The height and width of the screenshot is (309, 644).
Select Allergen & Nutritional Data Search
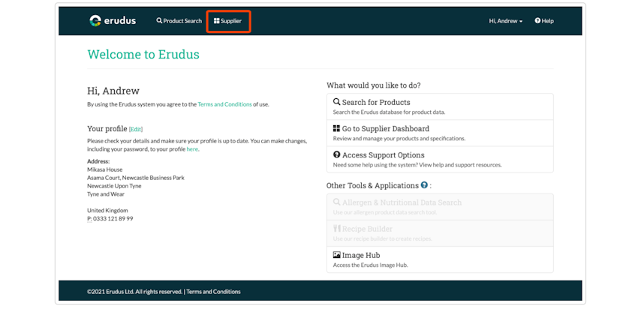pos(440,207)
